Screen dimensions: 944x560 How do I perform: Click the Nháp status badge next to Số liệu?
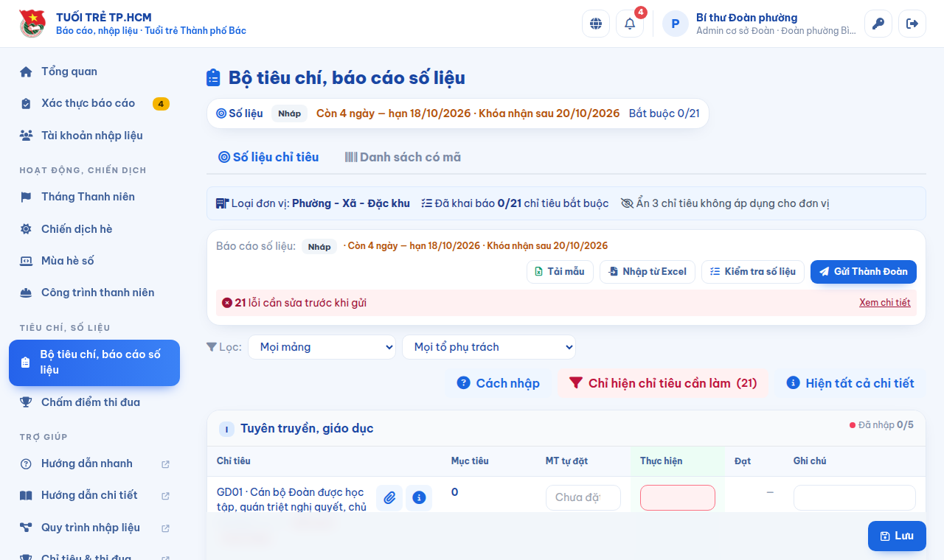tap(290, 113)
